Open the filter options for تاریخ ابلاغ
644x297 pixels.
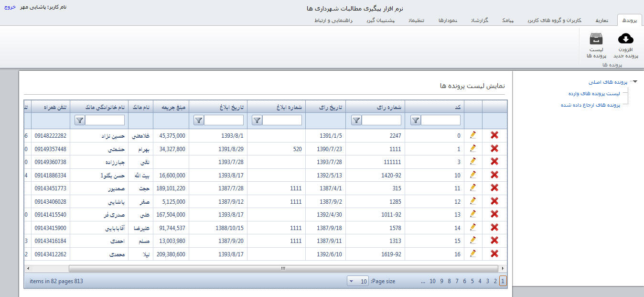point(198,121)
